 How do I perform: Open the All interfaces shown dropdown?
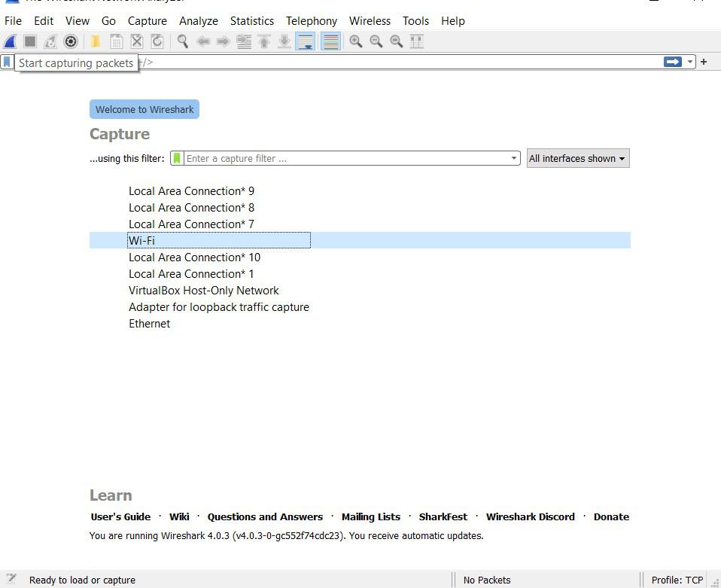click(x=578, y=158)
